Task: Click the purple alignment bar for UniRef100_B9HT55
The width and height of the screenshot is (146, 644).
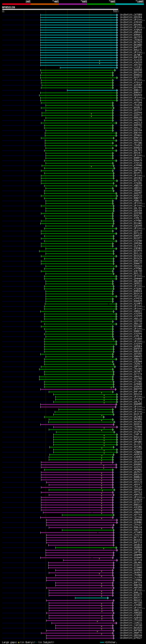Action: [78, 389]
